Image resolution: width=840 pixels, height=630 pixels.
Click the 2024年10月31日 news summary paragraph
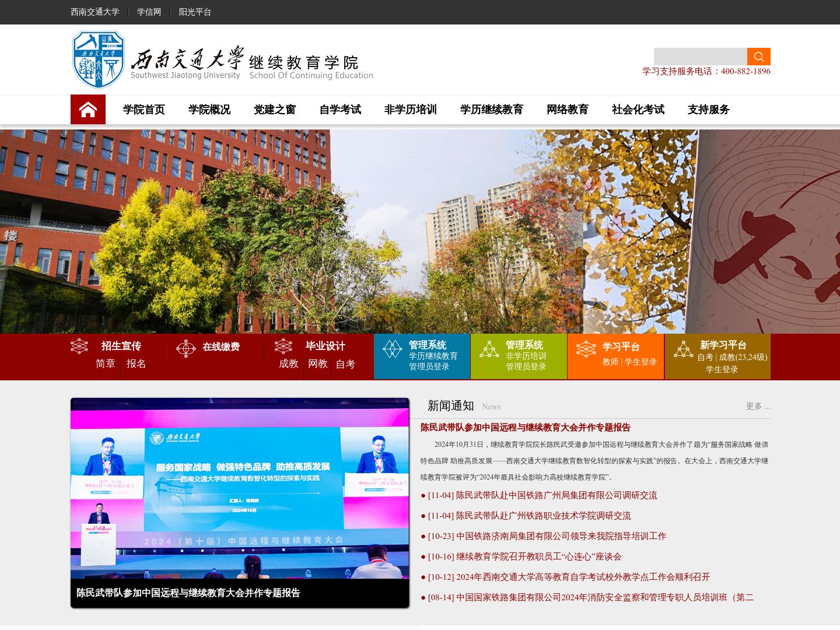[x=594, y=461]
